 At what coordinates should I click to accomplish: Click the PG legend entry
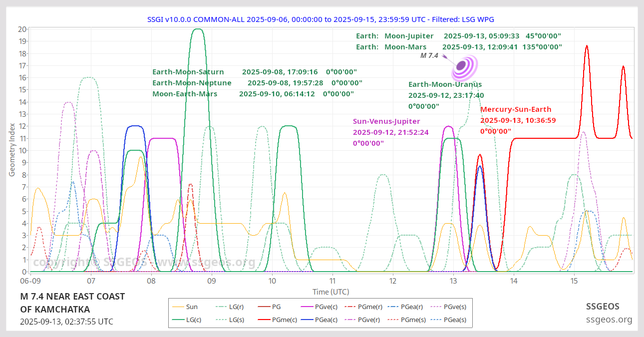(277, 307)
